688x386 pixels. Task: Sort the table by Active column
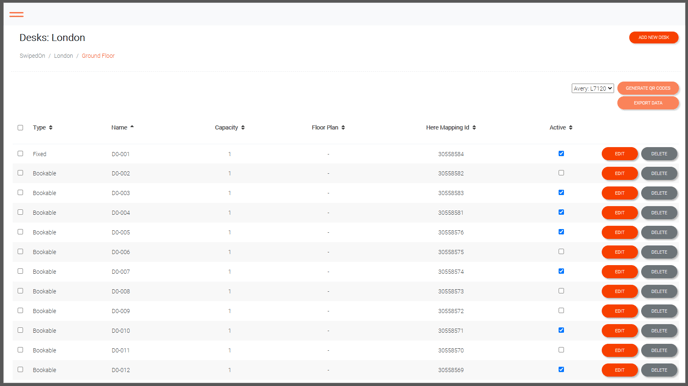[x=561, y=128]
